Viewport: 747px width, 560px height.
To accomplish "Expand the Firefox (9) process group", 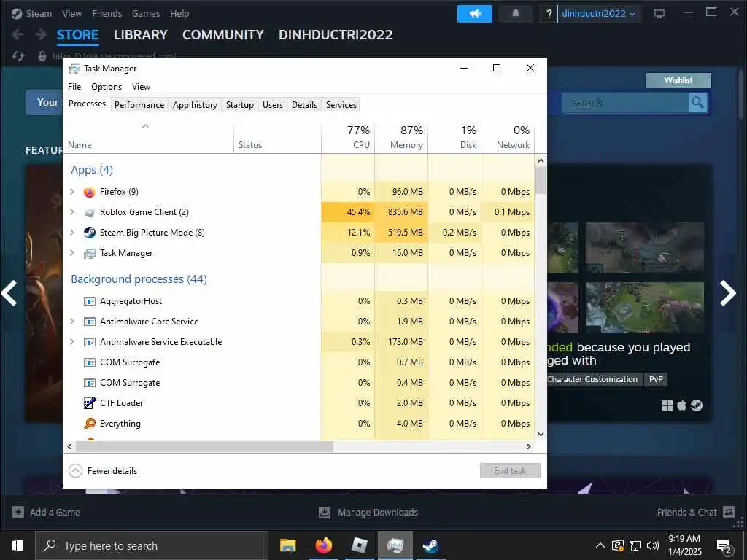I will pos(72,192).
